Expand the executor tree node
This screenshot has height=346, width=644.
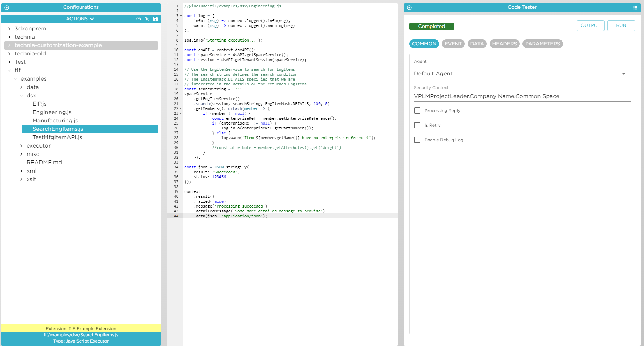pyautogui.click(x=22, y=145)
